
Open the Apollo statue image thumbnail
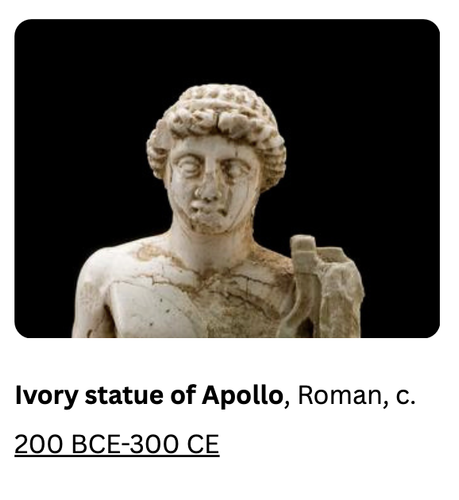click(x=227, y=178)
